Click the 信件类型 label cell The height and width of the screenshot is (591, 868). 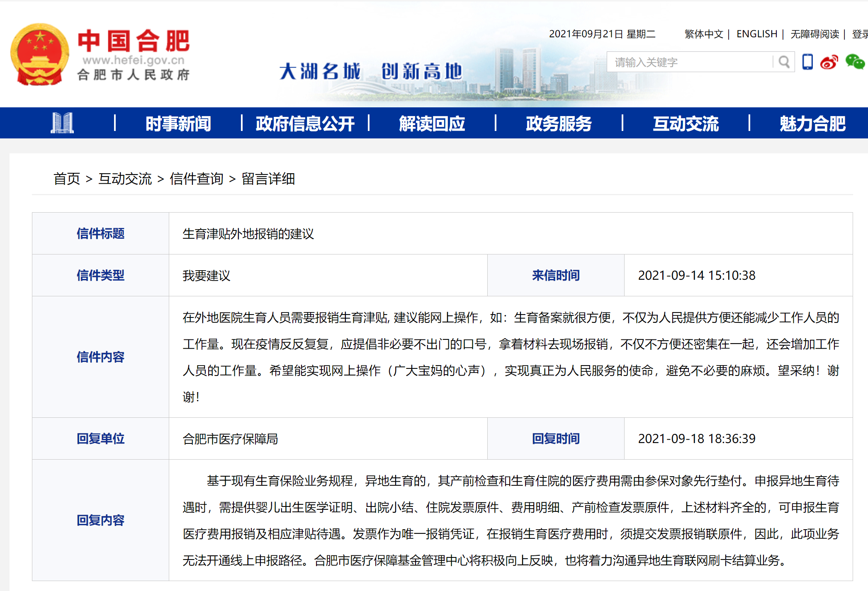click(x=100, y=275)
